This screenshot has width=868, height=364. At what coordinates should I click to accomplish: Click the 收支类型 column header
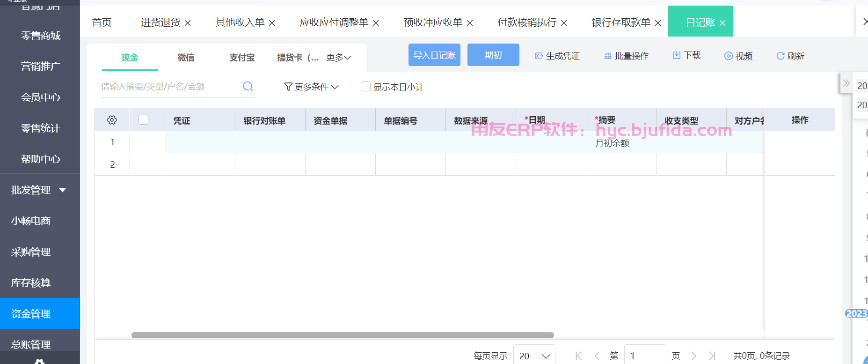coord(692,120)
